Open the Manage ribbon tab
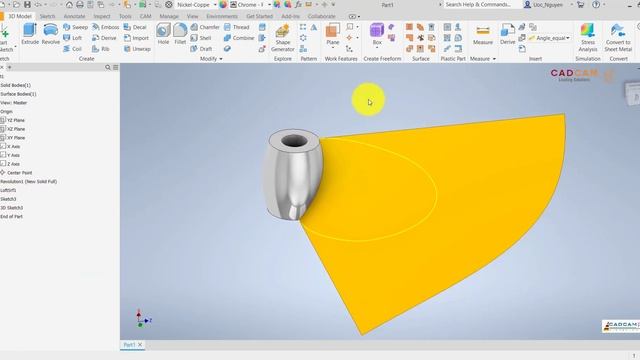Image resolution: width=640 pixels, height=360 pixels. coord(169,16)
